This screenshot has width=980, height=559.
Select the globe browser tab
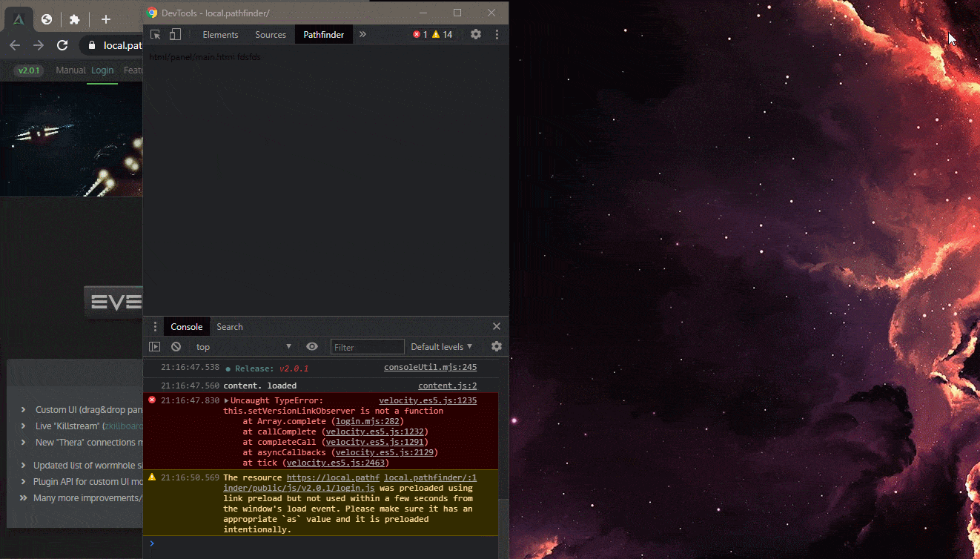pos(47,19)
